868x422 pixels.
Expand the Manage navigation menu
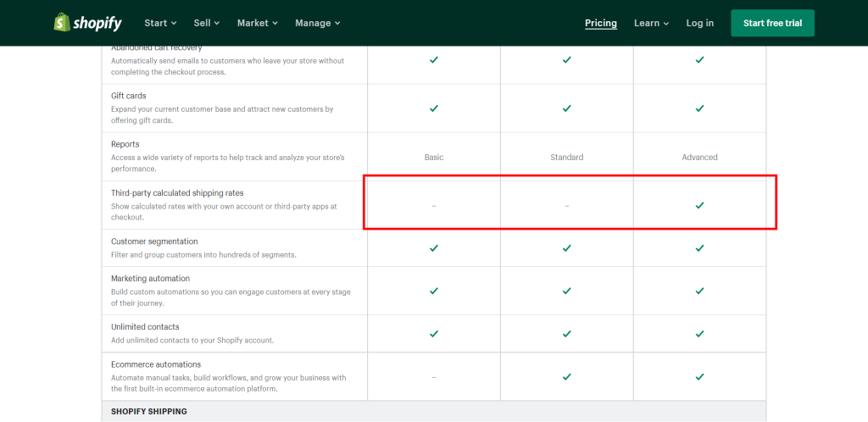coord(318,23)
